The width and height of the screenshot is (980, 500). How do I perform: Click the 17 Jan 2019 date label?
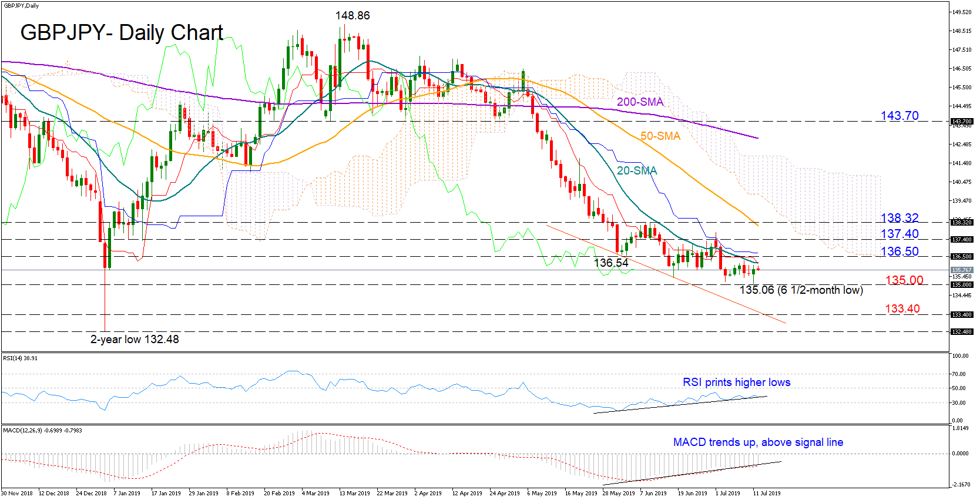166,493
